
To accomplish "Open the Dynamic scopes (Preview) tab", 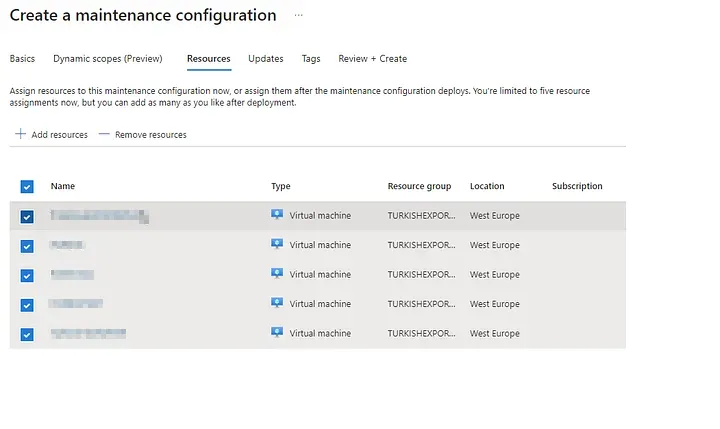I will (107, 59).
